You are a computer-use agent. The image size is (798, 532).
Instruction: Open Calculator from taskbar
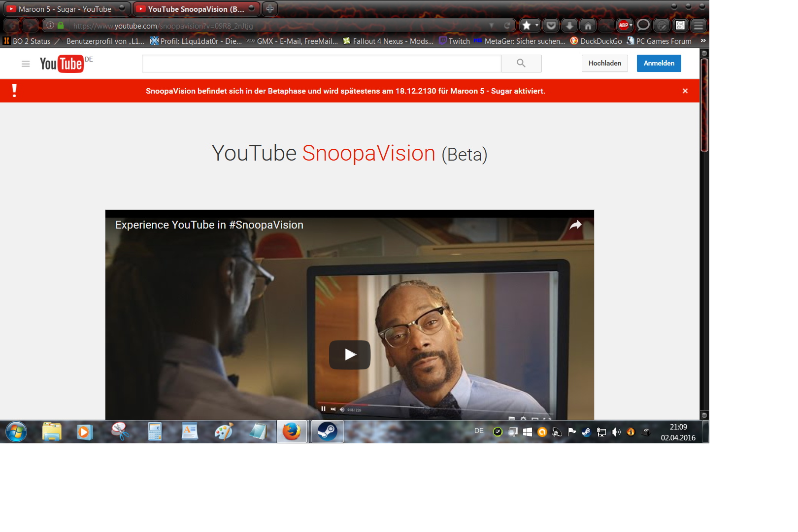click(x=155, y=432)
